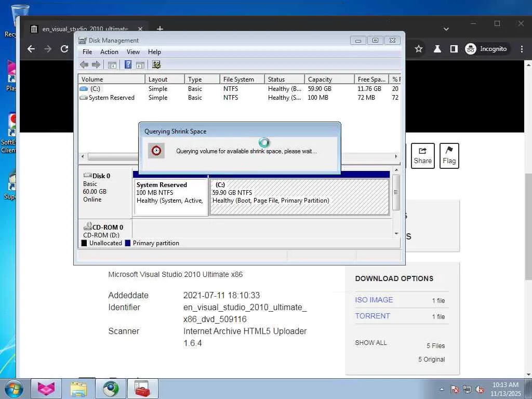
Task: Click the Primary partition blue legend swatch
Action: [128, 243]
